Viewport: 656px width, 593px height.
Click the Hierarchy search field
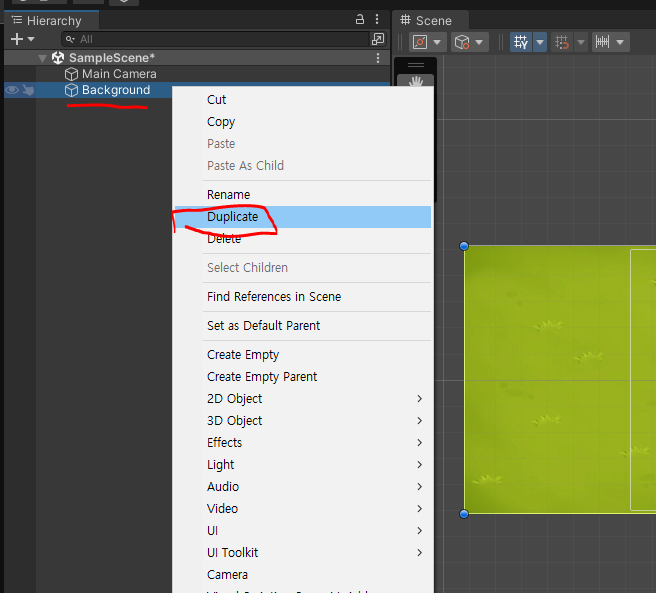(220, 39)
